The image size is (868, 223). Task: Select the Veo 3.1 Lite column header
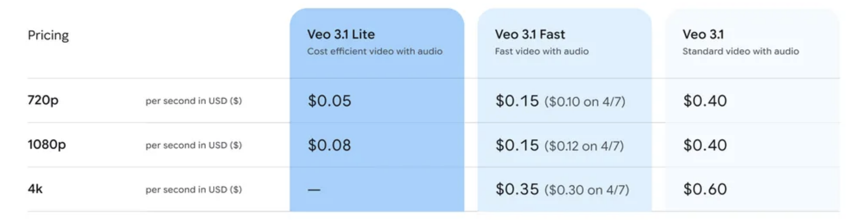click(341, 34)
